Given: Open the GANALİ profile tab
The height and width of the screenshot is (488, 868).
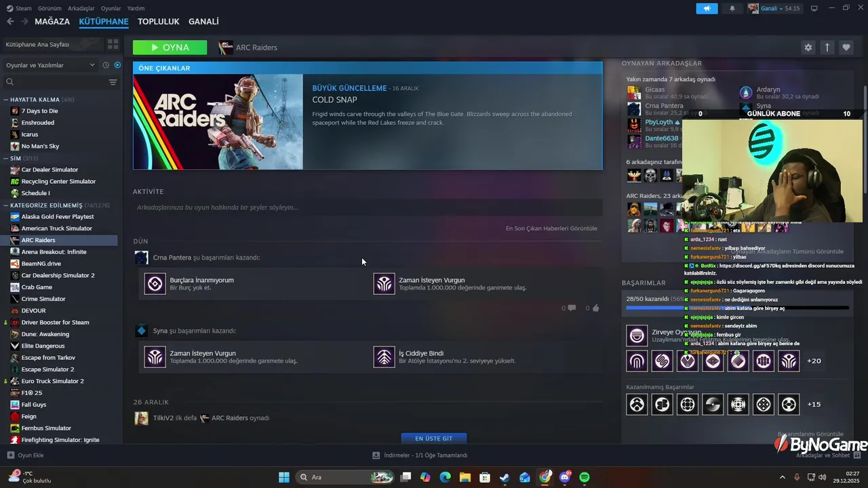Looking at the screenshot, I should click(x=203, y=22).
